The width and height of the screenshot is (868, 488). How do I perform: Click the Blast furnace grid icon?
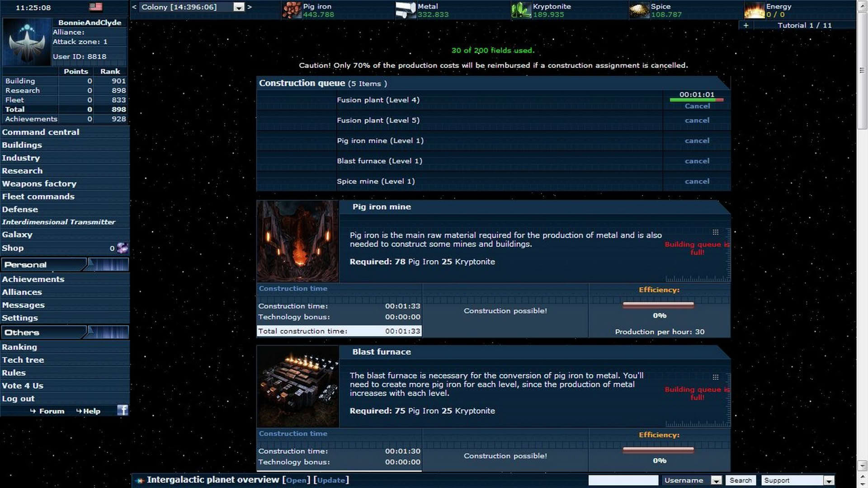(716, 377)
